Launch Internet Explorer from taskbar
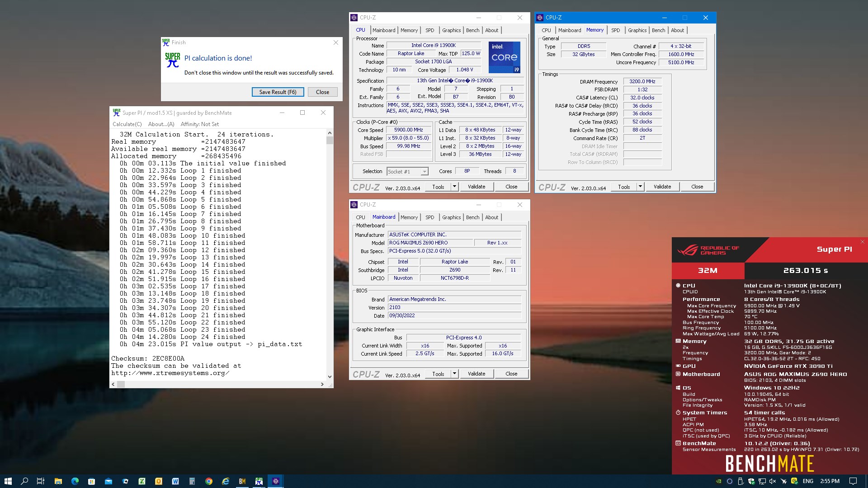 point(226,481)
